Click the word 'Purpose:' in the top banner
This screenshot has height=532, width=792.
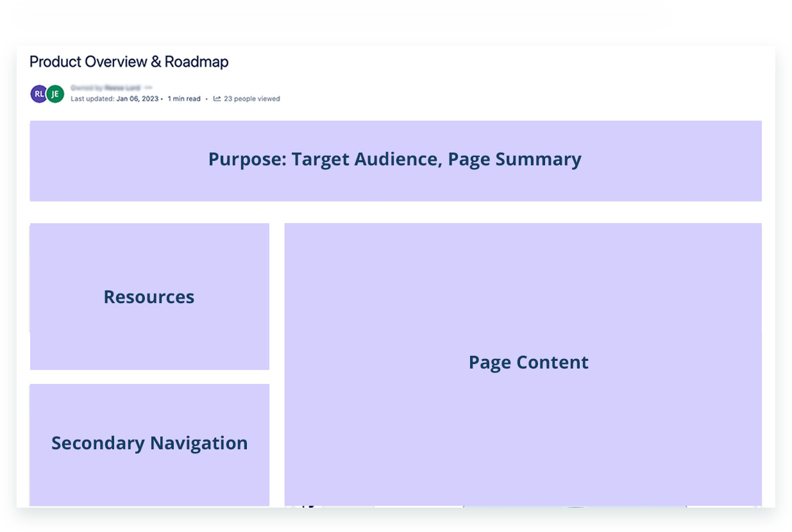click(x=247, y=159)
